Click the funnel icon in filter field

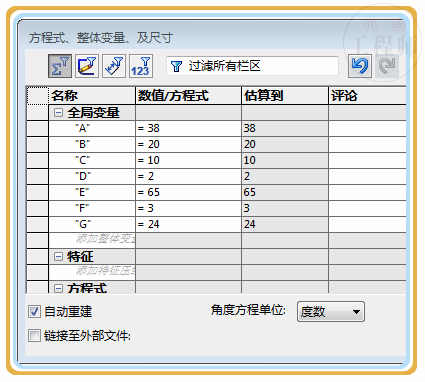pyautogui.click(x=176, y=66)
